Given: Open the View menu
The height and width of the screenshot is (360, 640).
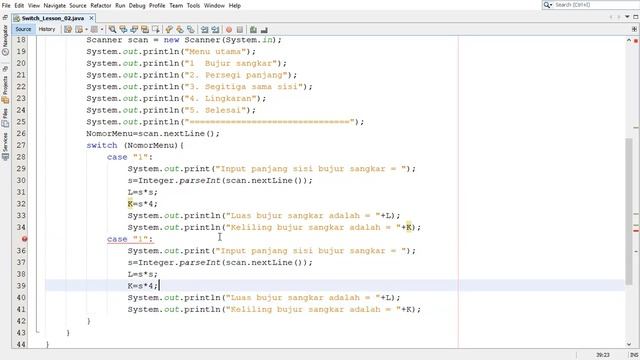Looking at the screenshot, I should point(34,5).
